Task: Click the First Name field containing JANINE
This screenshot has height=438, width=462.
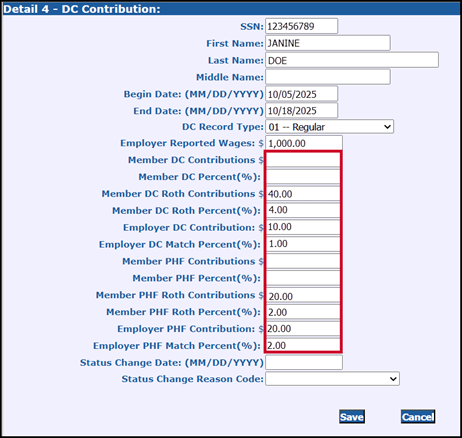Action: pyautogui.click(x=328, y=43)
